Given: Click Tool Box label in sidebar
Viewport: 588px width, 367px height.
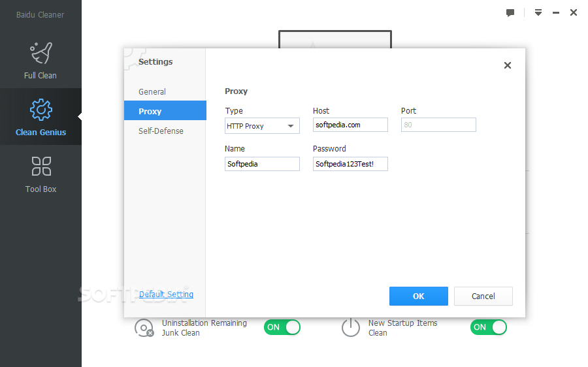Looking at the screenshot, I should (41, 189).
